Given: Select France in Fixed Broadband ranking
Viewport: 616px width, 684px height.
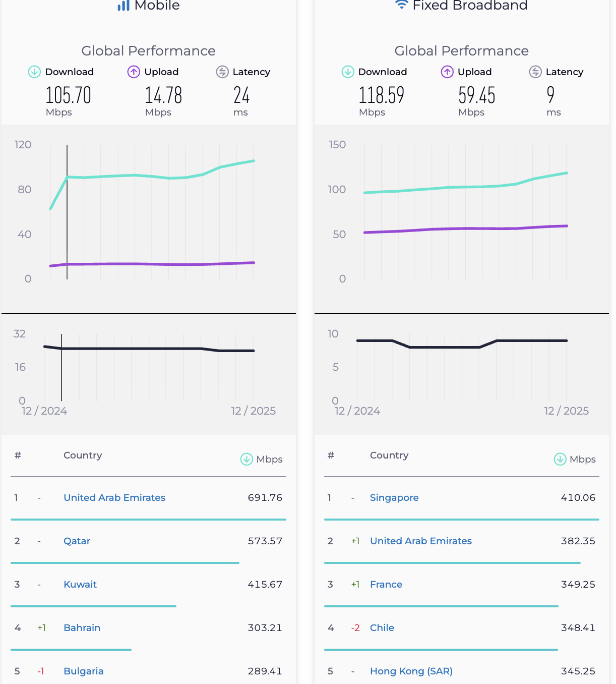Looking at the screenshot, I should (x=386, y=584).
